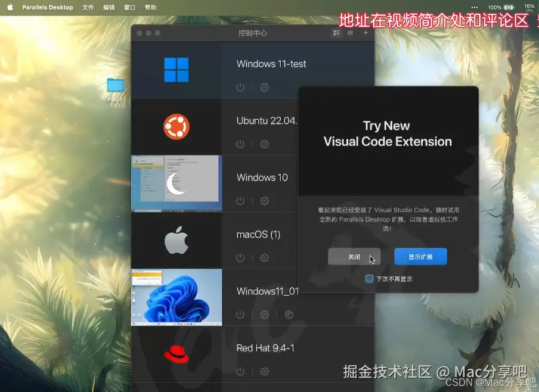
Task: Open settings gear for Windows 10
Action: 264,201
